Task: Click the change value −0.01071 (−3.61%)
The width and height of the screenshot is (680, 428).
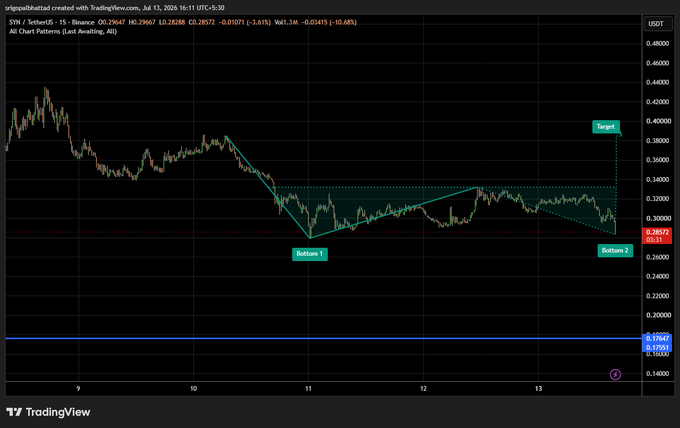Action: [x=245, y=22]
